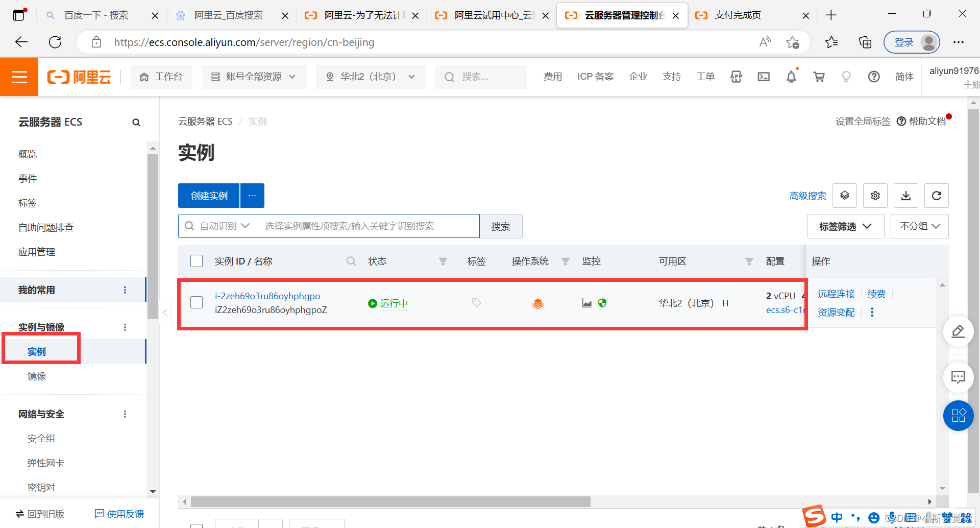The width and height of the screenshot is (980, 528).
Task: Click 使用反馈 at sidebar bottom
Action: click(x=119, y=514)
